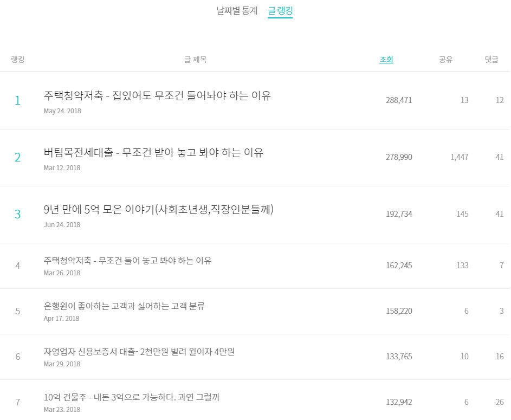Click the May 24. 2018 date label
Screen dimensions: 511x420
pyautogui.click(x=62, y=111)
